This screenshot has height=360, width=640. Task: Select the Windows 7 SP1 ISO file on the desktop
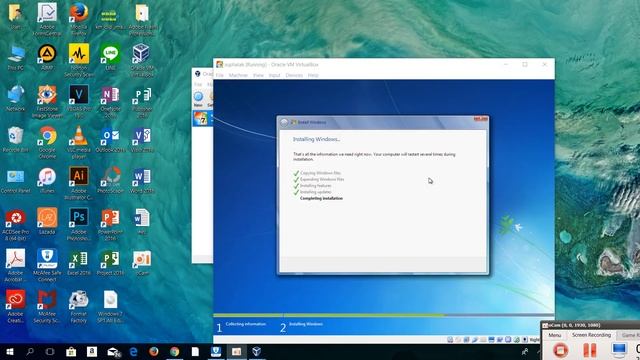click(x=110, y=306)
